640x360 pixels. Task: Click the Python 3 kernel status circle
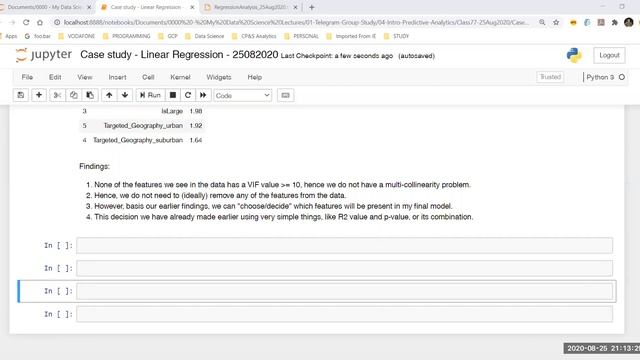[622, 77]
